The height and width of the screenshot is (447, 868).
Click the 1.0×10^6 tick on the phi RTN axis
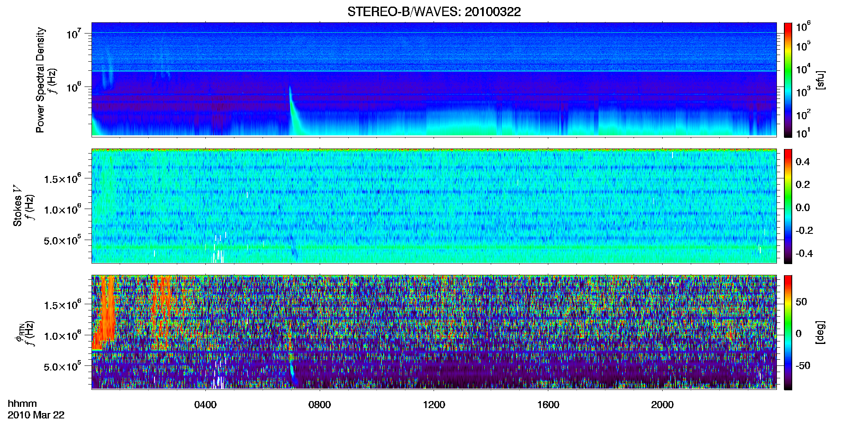pos(63,336)
